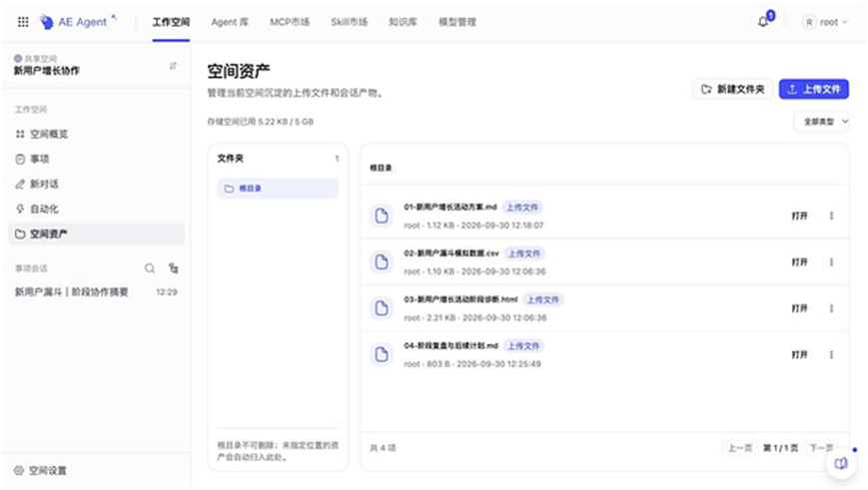
Task: Select file name 01-新用户增长活动方案.md
Action: point(450,207)
